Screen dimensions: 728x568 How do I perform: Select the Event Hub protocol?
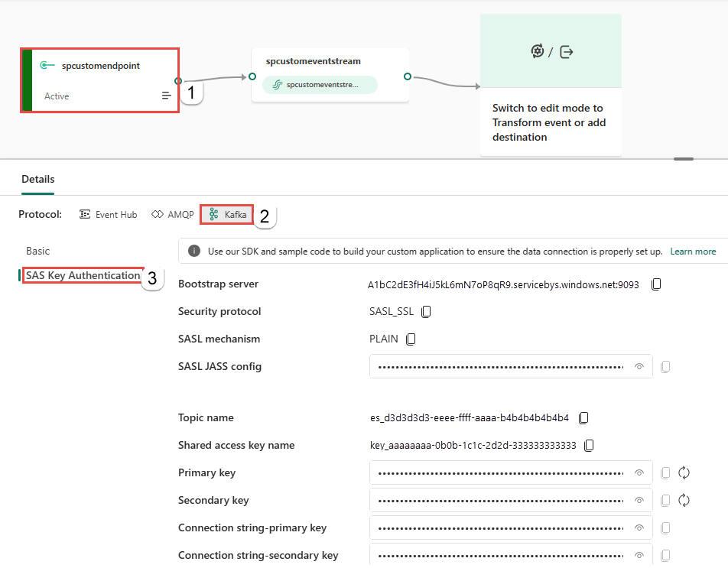pos(109,215)
